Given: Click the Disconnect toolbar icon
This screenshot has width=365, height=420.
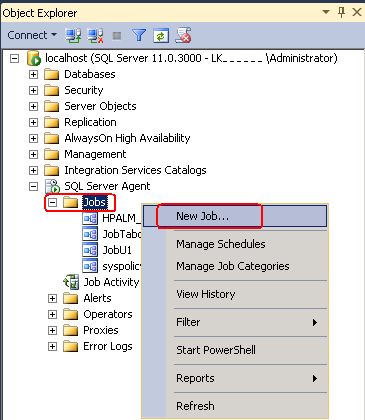Looking at the screenshot, I should point(95,35).
